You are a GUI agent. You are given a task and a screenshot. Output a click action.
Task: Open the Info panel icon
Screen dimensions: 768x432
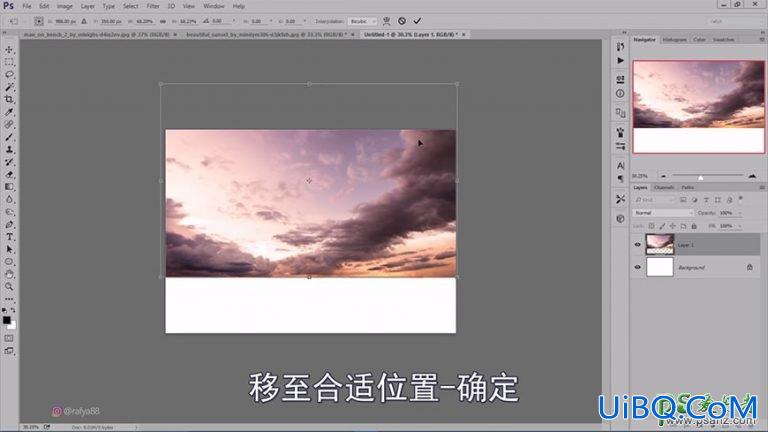coord(620,94)
